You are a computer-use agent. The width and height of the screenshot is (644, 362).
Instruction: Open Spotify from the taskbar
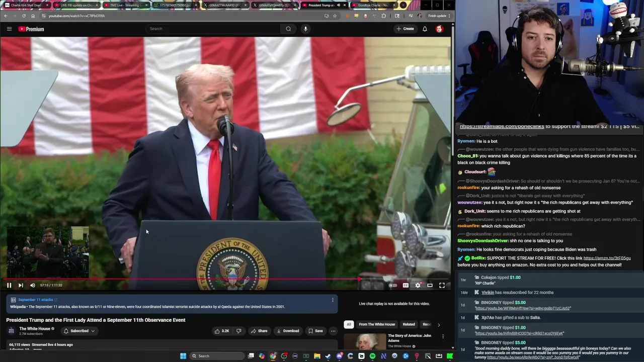(372, 356)
